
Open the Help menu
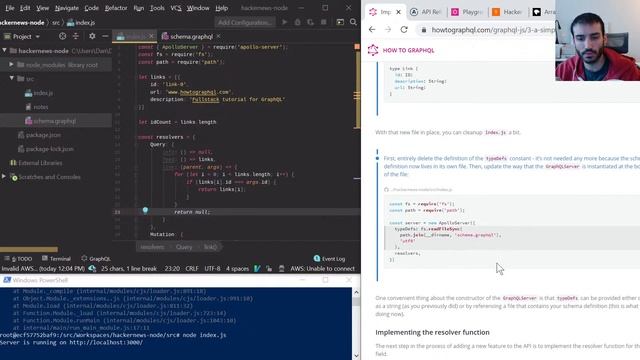[x=222, y=8]
